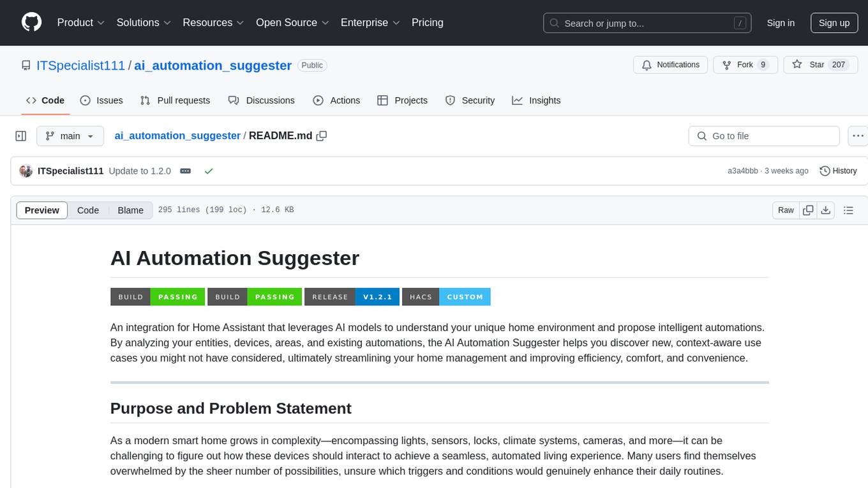Expand the file tree side panel
This screenshot has width=868, height=488.
tap(21, 136)
